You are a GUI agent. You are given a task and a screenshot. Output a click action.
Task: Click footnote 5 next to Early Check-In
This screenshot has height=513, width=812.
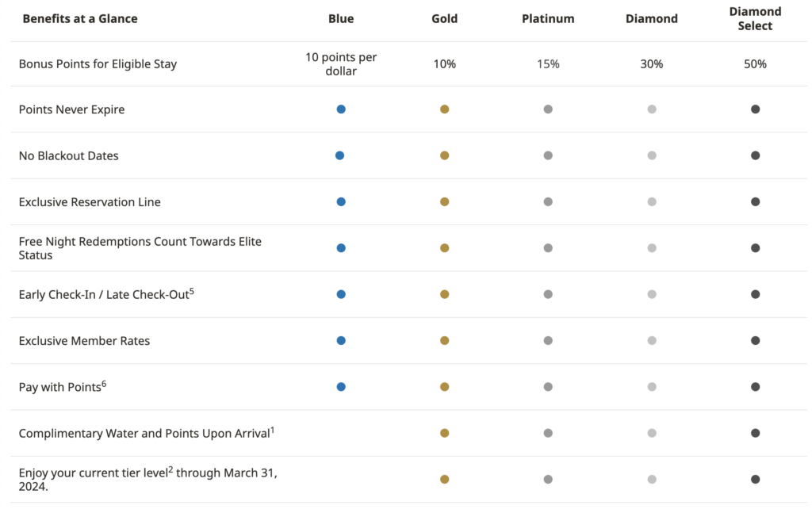point(191,290)
